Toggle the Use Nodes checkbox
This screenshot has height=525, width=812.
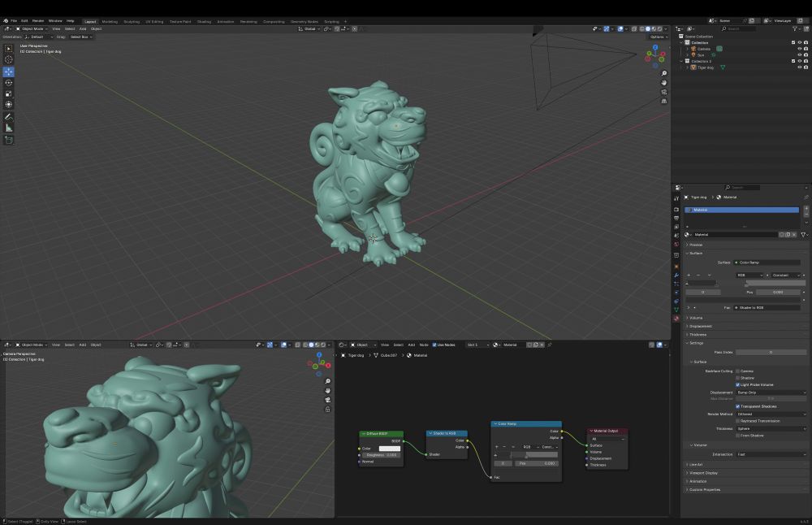click(x=434, y=345)
